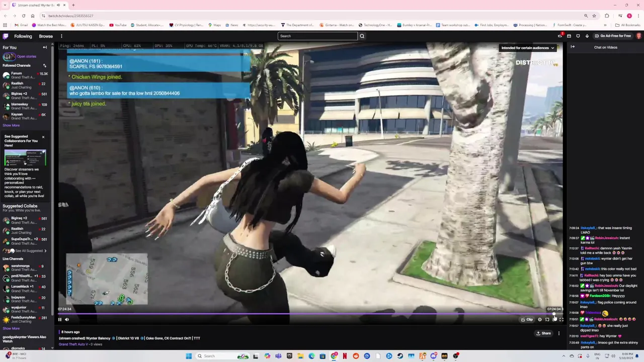This screenshot has width=644, height=362.
Task: Mute the video player volume
Action: (67, 319)
